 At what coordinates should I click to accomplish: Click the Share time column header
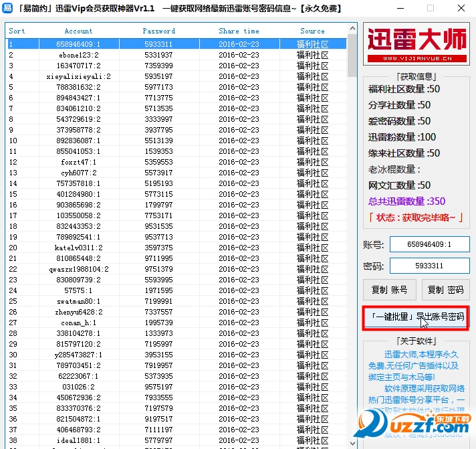239,31
